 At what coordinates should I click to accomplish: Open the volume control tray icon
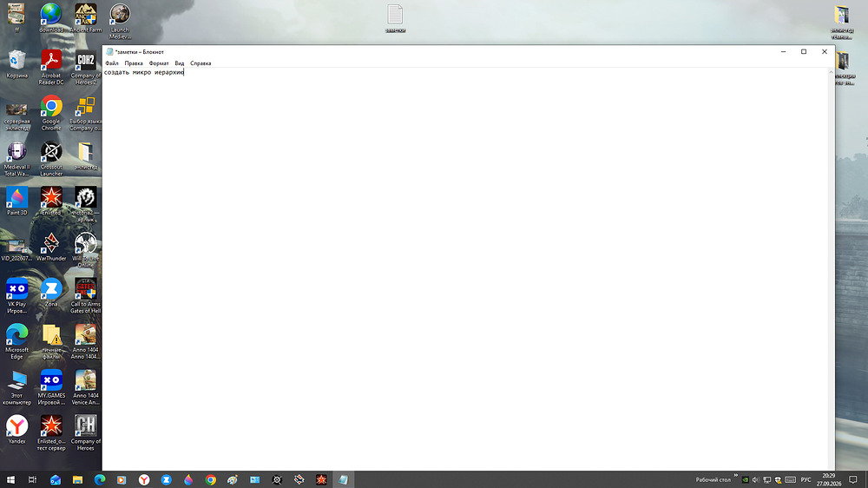[x=756, y=479]
